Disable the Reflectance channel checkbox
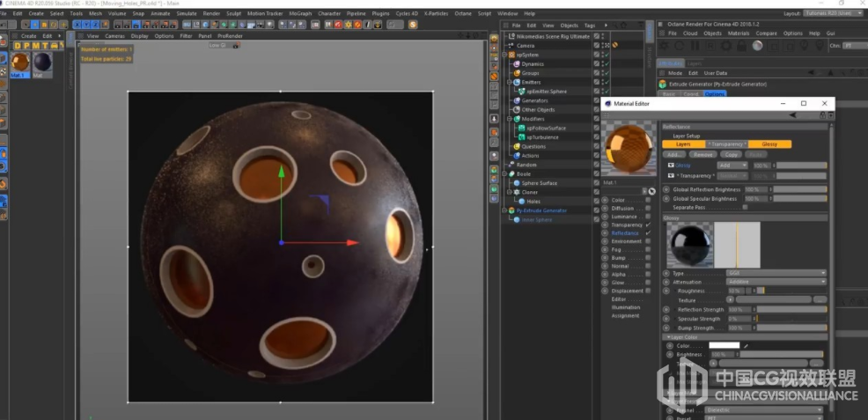 coord(648,233)
